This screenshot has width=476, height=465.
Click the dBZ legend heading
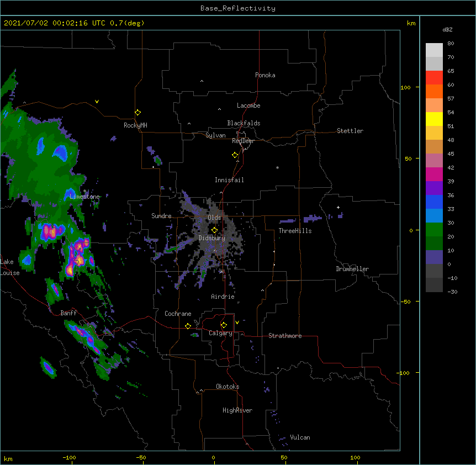(x=447, y=29)
